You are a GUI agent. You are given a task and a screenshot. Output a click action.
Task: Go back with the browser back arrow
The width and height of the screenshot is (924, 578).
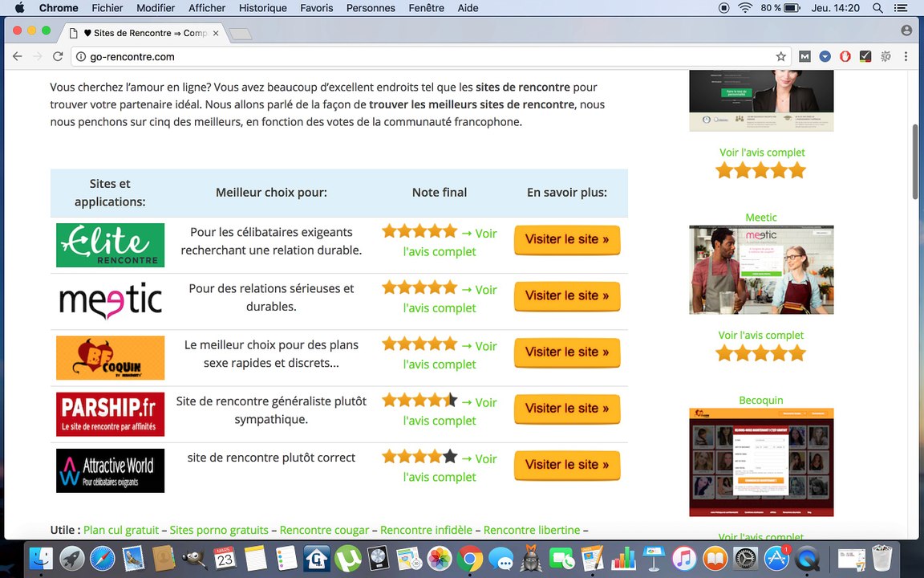pyautogui.click(x=17, y=57)
